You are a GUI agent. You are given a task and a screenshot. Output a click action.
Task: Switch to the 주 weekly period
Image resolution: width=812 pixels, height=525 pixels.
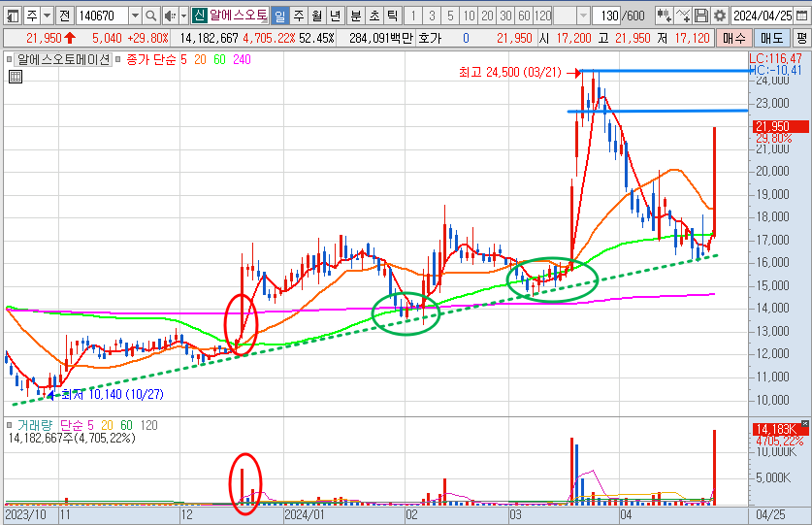tap(298, 16)
